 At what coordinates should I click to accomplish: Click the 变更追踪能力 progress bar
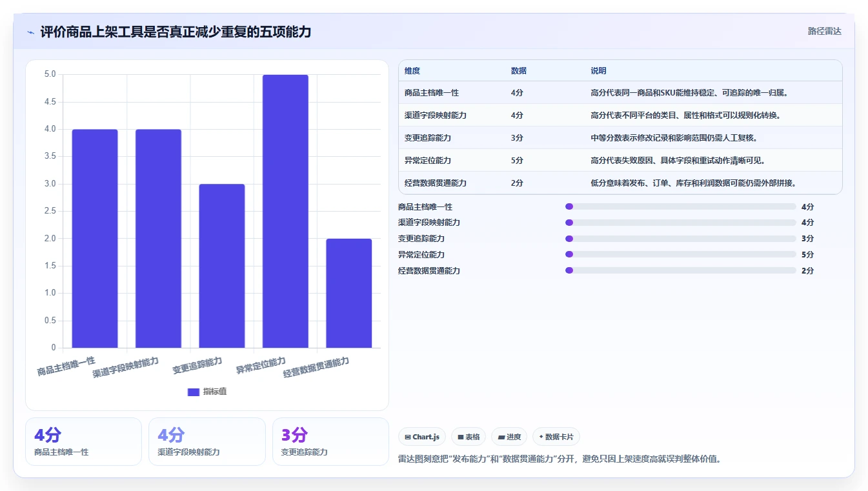coord(680,239)
